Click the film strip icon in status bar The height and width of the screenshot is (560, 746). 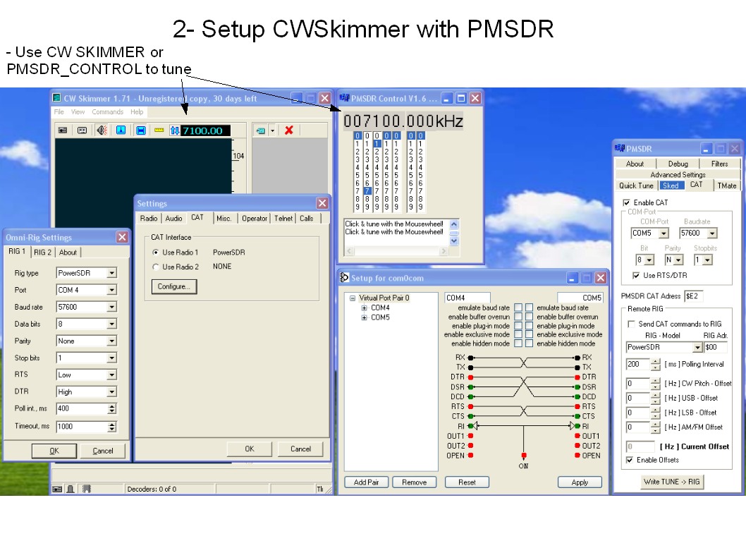tap(87, 489)
